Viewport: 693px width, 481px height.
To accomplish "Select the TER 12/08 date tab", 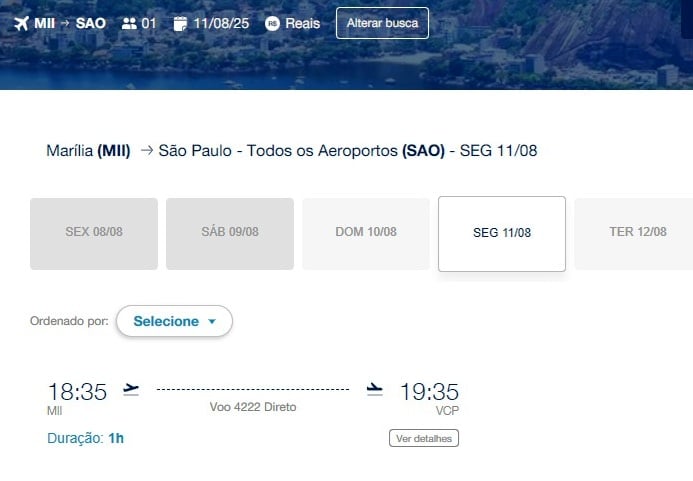I will (x=634, y=234).
